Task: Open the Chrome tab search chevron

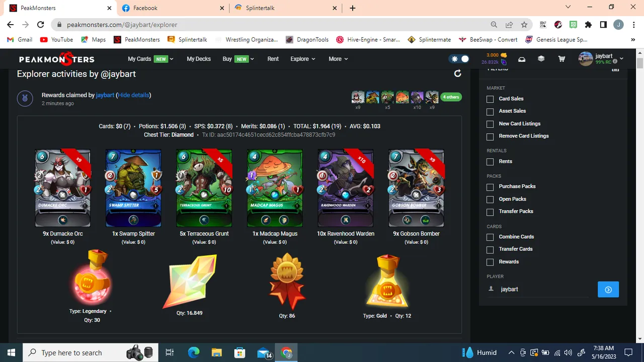Action: 568,7
